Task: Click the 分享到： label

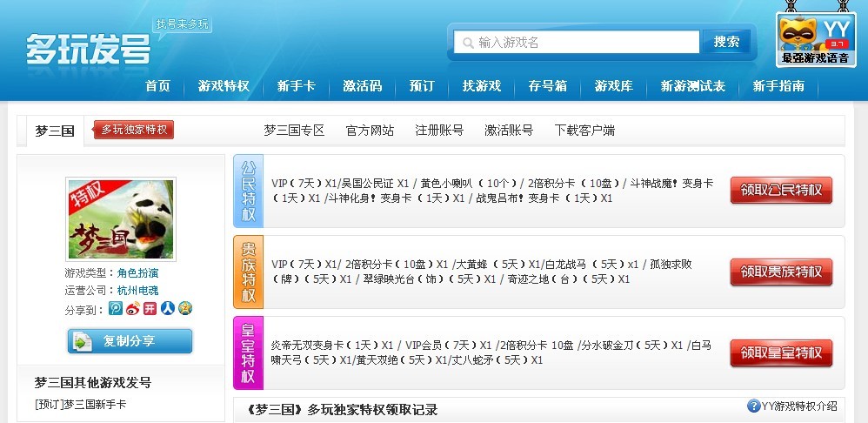Action: (x=84, y=310)
